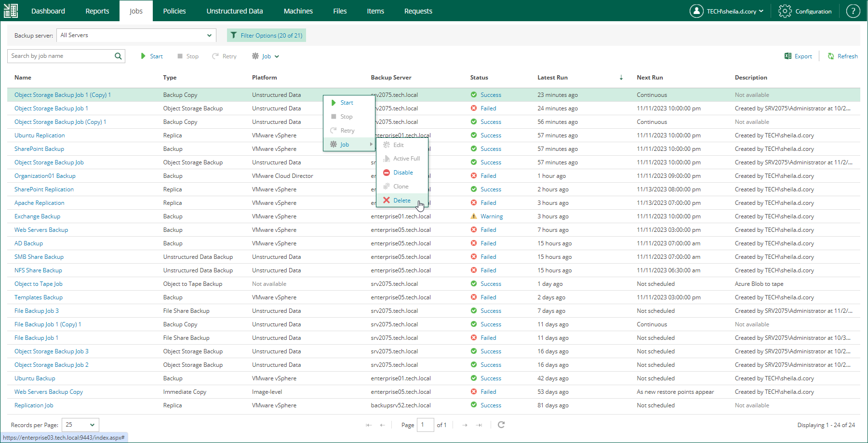Sort by the Latest Run column header

(x=552, y=78)
